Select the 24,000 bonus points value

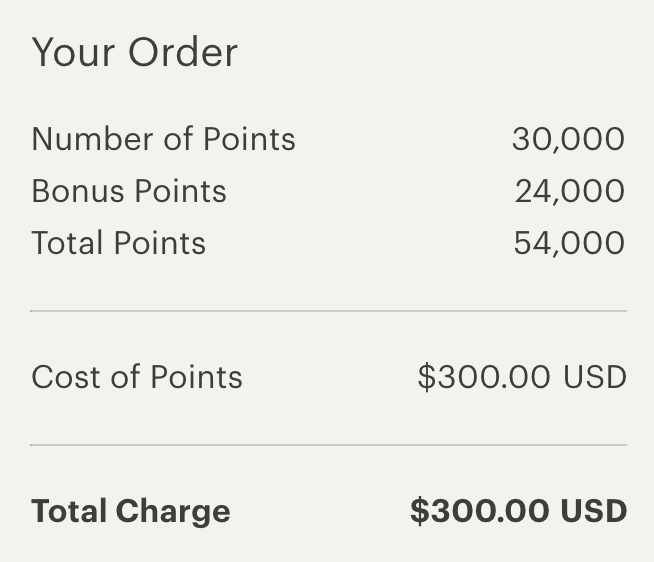pos(570,192)
